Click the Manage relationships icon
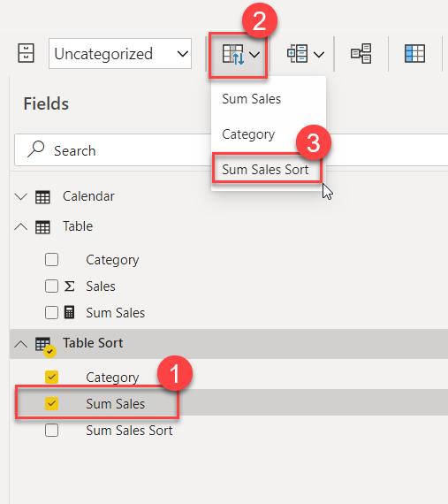This screenshot has width=448, height=504. point(361,54)
